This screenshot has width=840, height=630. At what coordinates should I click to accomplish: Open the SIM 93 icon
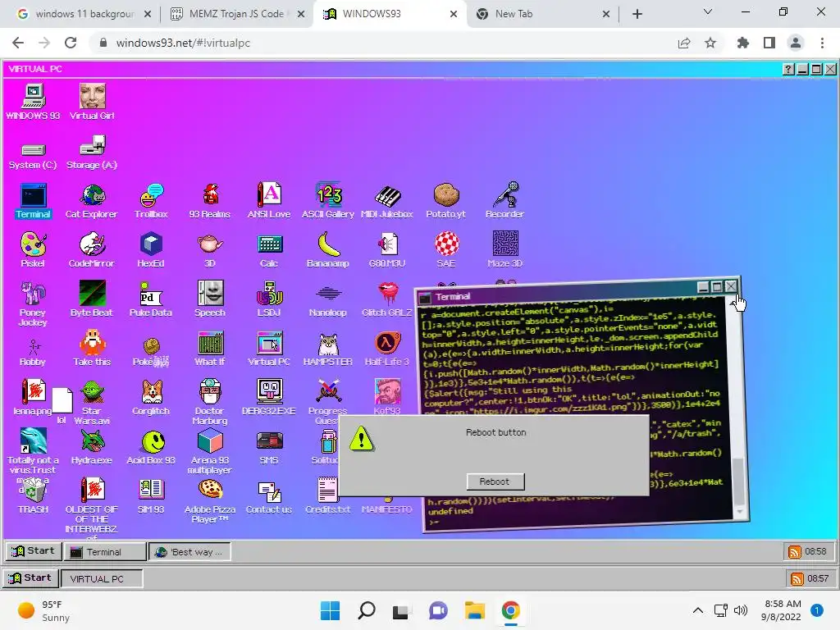coord(151,496)
